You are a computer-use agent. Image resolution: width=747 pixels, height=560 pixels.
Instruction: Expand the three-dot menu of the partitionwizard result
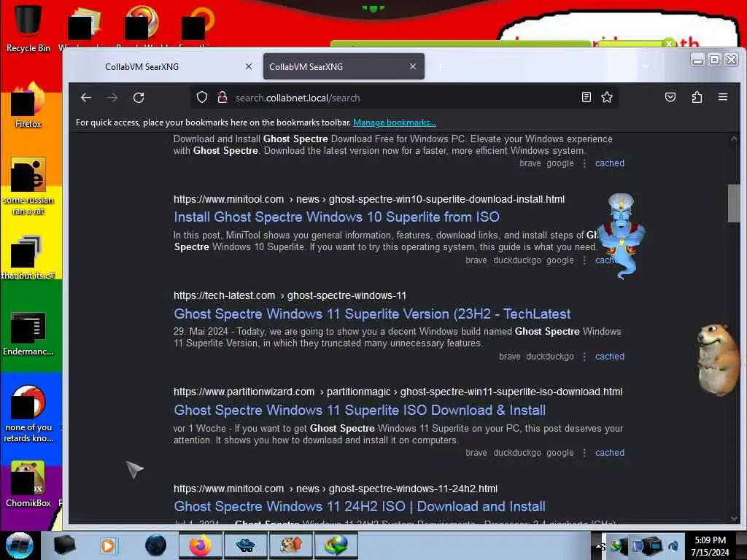point(584,453)
